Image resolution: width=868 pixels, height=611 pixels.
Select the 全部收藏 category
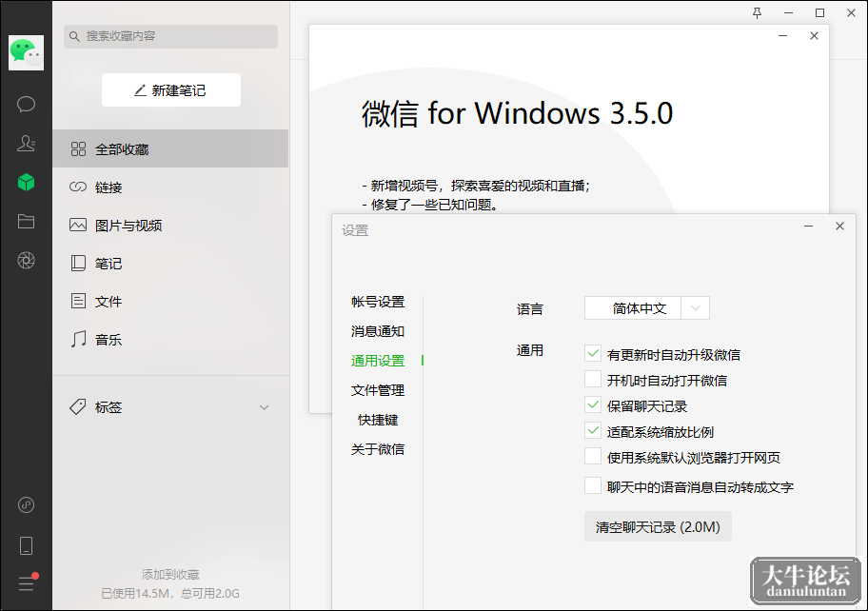170,148
